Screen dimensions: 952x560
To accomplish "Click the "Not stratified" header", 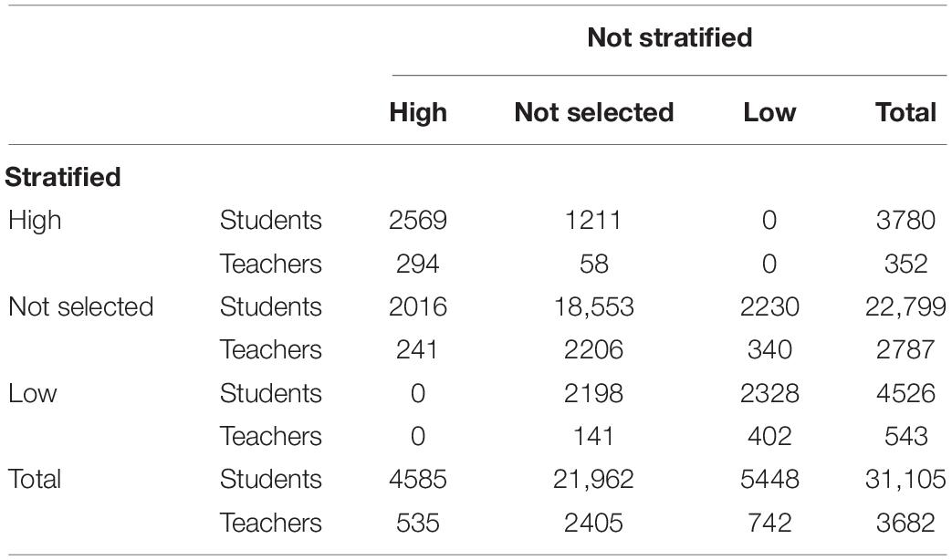I will pos(670,37).
